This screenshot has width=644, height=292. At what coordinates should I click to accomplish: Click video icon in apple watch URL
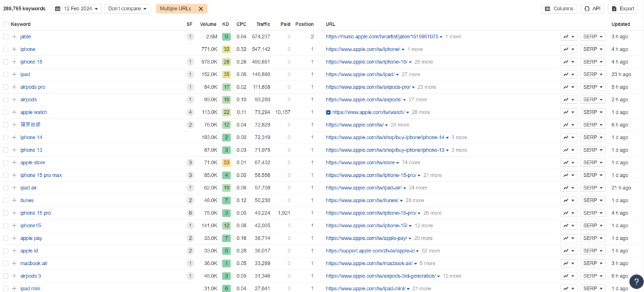(328, 112)
